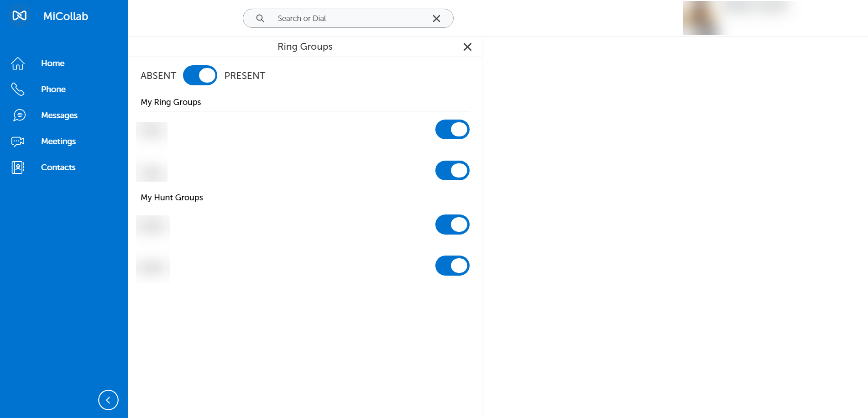The height and width of the screenshot is (418, 868).
Task: Switch presence from Present to Absent
Action: pyautogui.click(x=200, y=75)
